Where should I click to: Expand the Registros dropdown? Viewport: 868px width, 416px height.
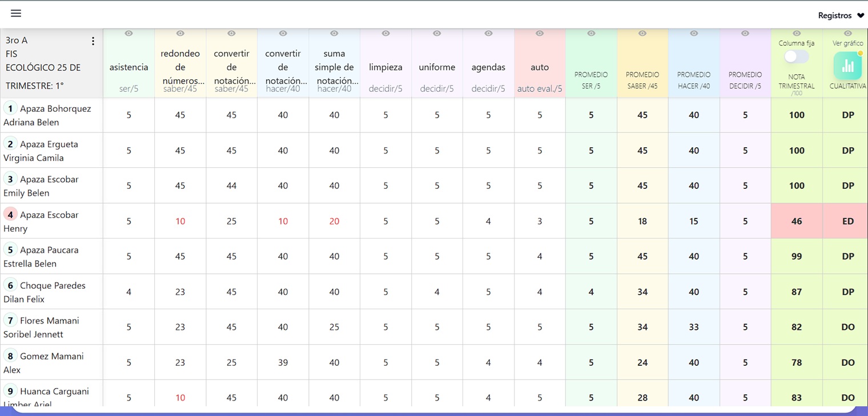(841, 15)
